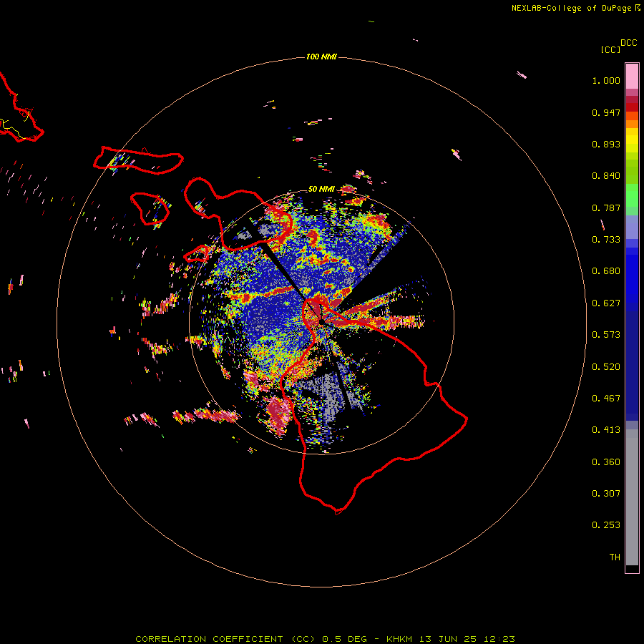Click the 0.467 legend value
The image size is (644, 644).
(x=606, y=399)
